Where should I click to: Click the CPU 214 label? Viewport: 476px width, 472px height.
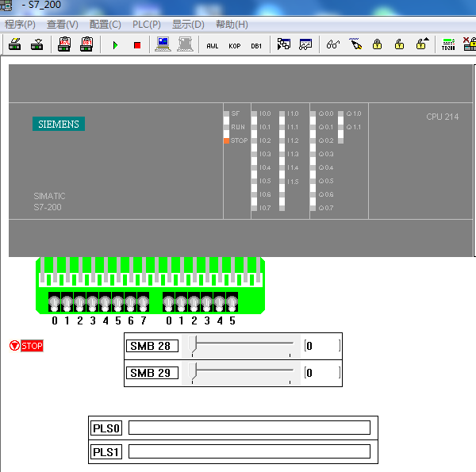point(443,117)
